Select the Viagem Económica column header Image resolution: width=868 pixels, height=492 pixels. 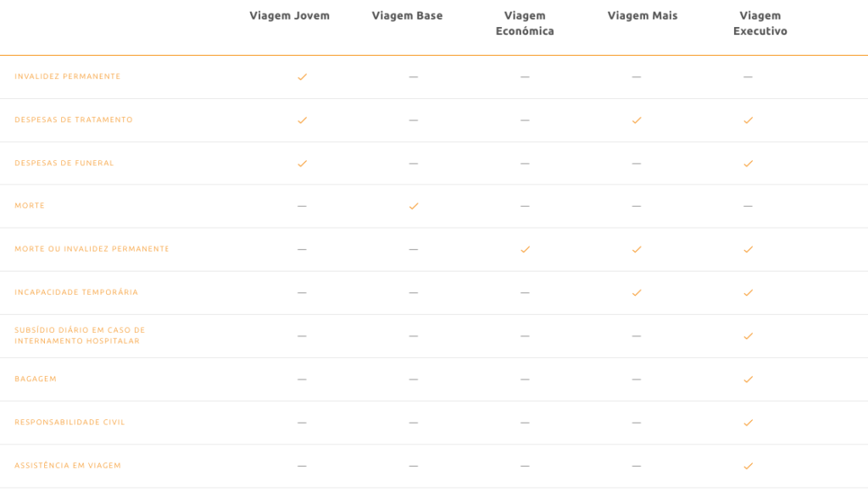click(525, 24)
